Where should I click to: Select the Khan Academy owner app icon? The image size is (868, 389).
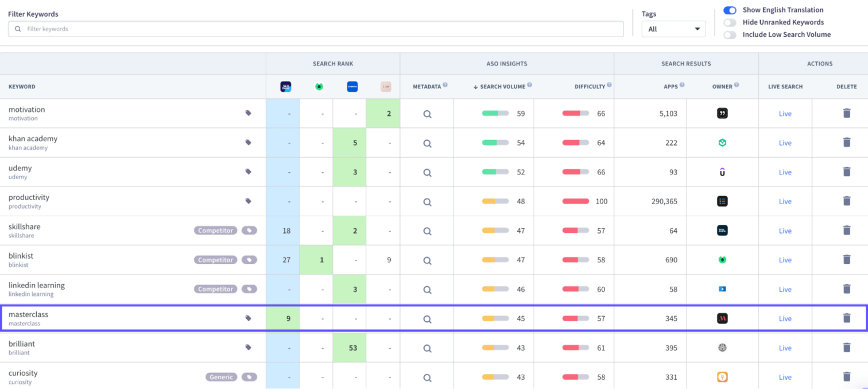(723, 142)
